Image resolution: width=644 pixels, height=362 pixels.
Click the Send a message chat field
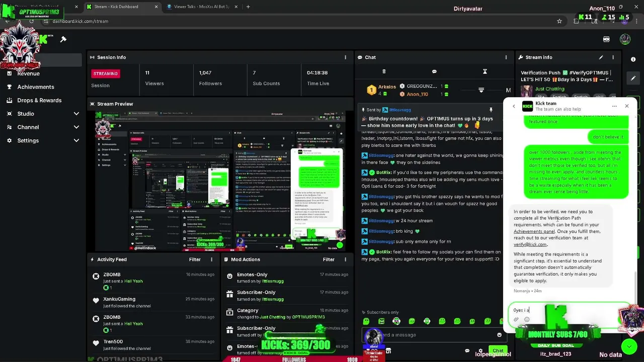(x=433, y=335)
